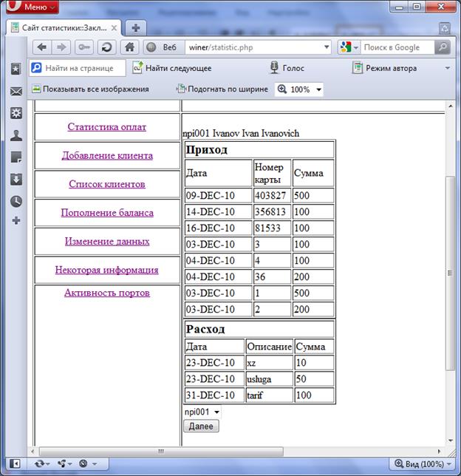Open the Widgets gear panel
This screenshot has width=461, height=476.
[16, 113]
